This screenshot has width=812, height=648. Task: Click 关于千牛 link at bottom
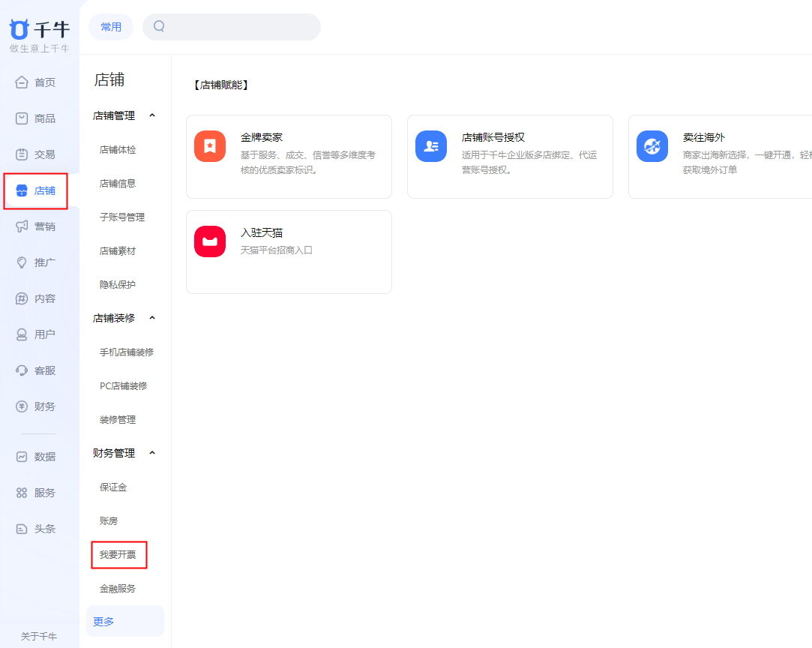point(39,637)
